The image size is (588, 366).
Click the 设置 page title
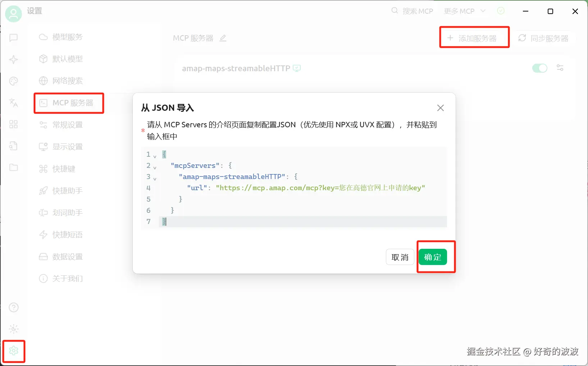point(35,11)
